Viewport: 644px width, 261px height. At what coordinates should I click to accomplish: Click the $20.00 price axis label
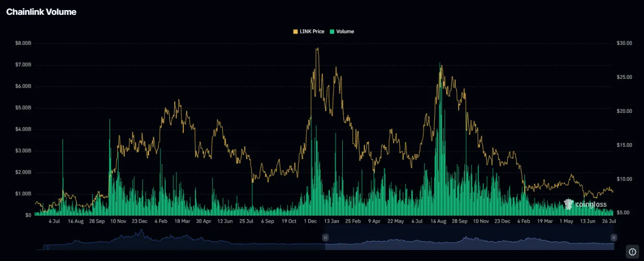[x=625, y=111]
